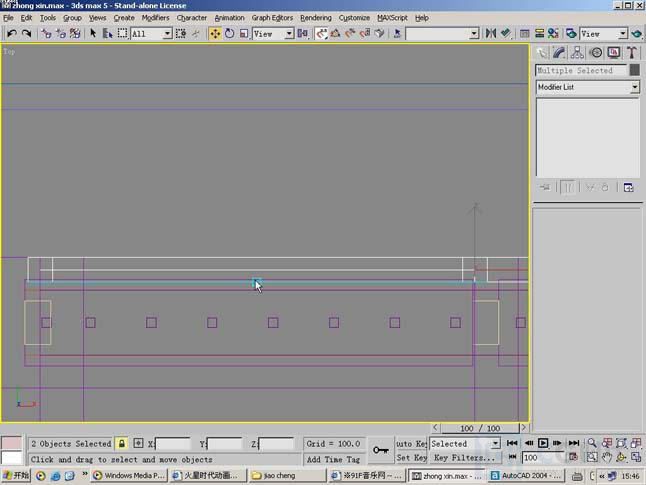Click the Set Keys key icon
This screenshot has width=646, height=485.
[381, 450]
